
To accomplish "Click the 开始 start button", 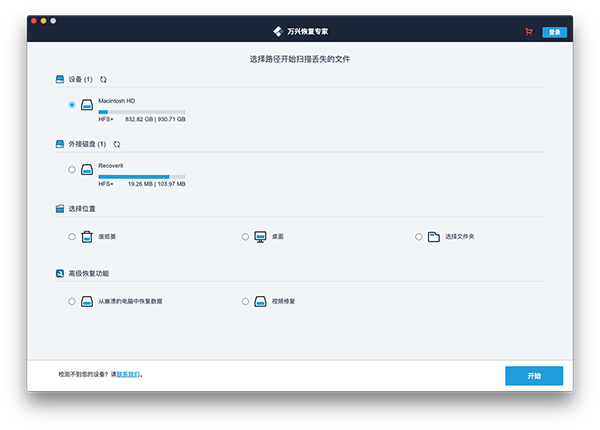I will point(534,376).
